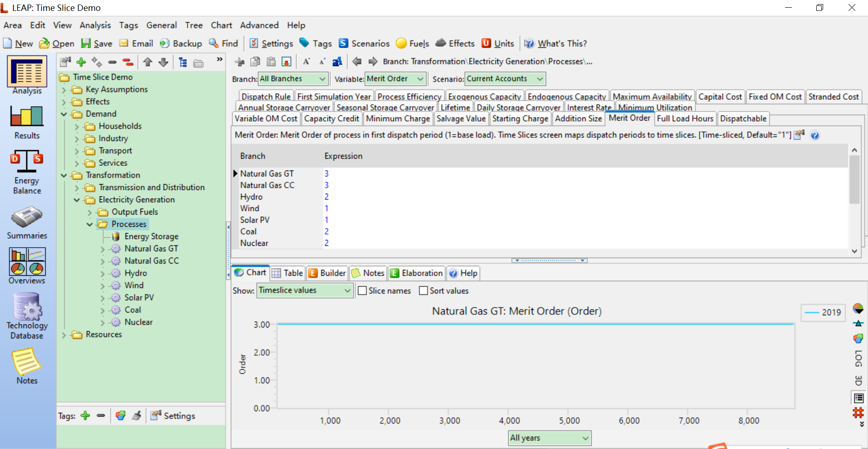Viewport: 868px width, 449px height.
Task: Click the Backup toolbar button
Action: pyautogui.click(x=181, y=44)
